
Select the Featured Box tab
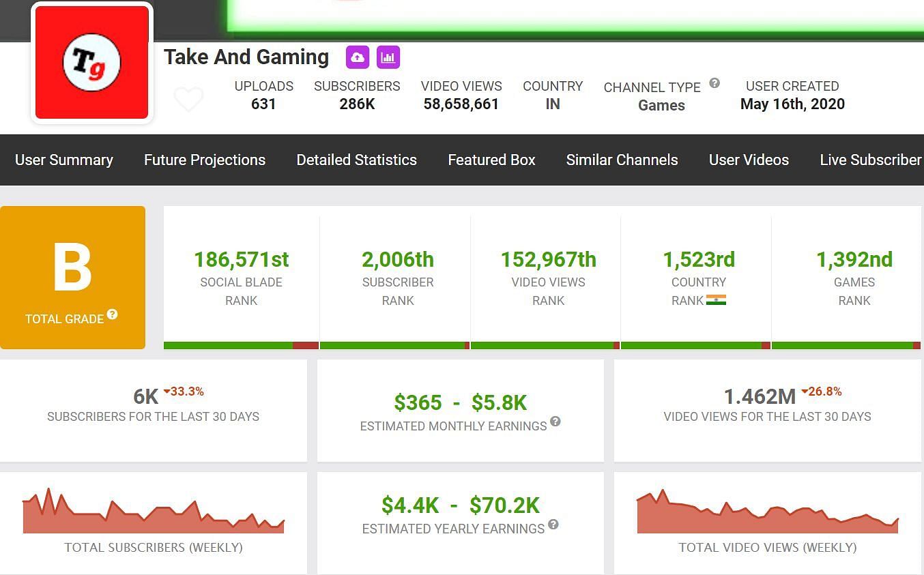tap(491, 160)
